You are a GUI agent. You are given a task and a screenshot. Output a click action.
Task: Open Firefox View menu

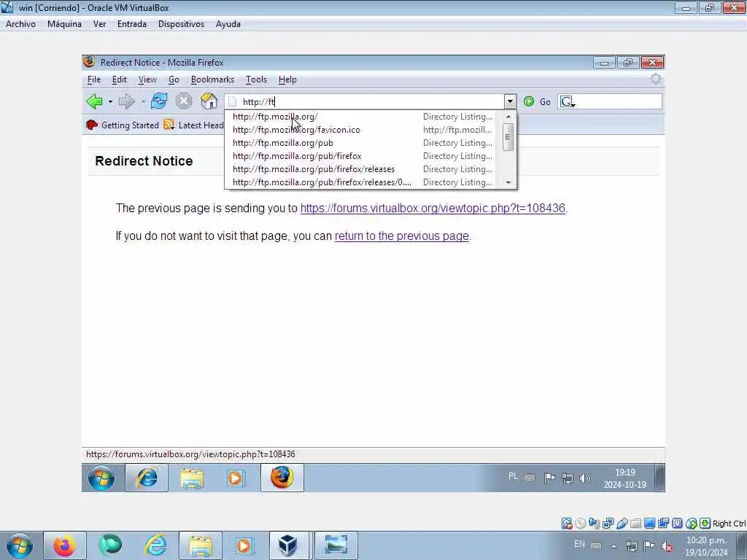click(x=147, y=79)
